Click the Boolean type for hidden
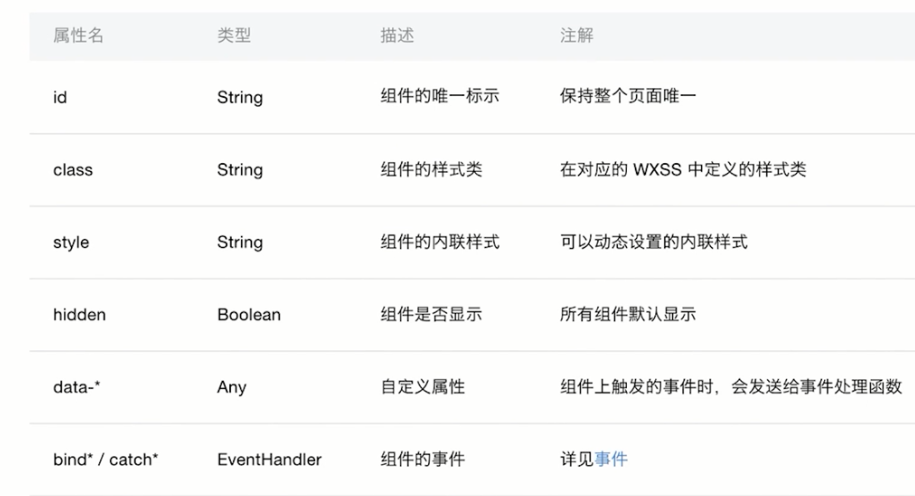The height and width of the screenshot is (496, 915). point(249,315)
